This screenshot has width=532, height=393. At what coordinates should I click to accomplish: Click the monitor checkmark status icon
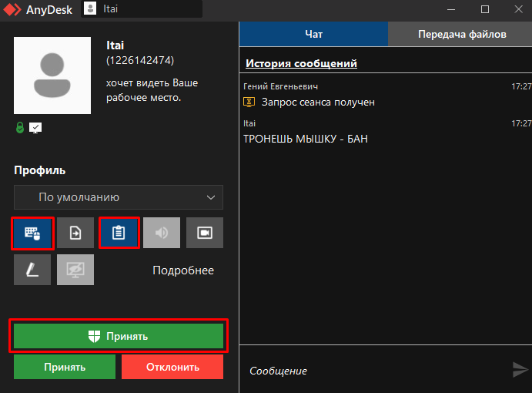point(35,126)
